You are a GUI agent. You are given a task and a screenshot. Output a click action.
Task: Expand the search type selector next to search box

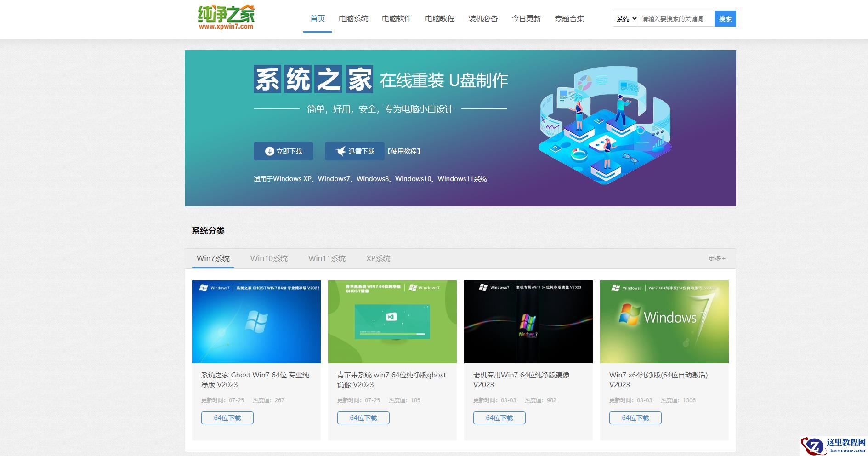[x=625, y=18]
